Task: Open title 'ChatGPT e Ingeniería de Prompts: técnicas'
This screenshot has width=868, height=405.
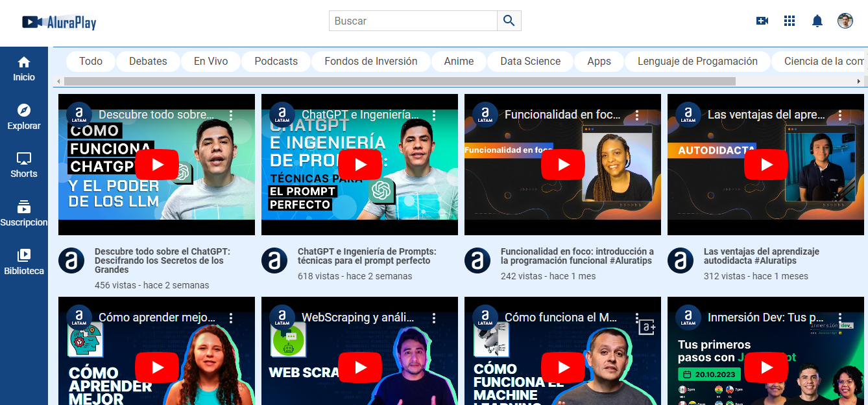Action: 367,256
